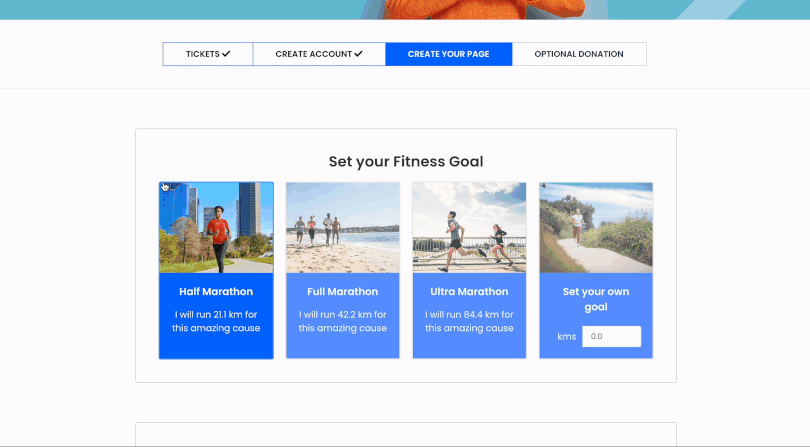
Task: Choose the Half Marathon goal card
Action: coord(216,270)
